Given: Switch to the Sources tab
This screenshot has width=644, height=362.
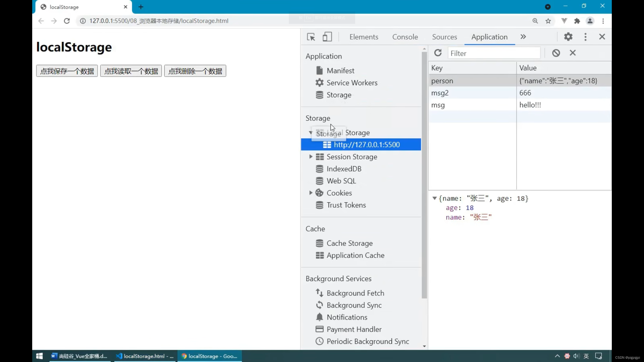Looking at the screenshot, I should tap(445, 37).
